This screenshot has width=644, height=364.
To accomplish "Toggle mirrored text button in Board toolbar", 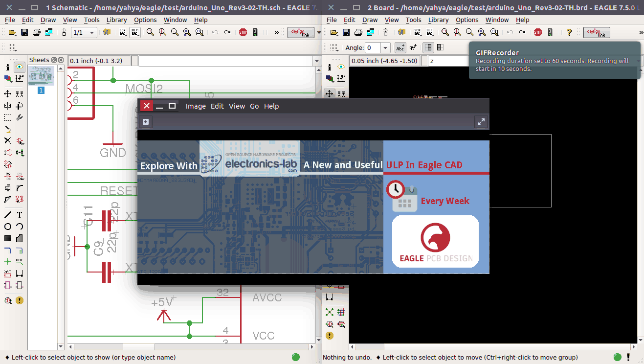I will [x=412, y=47].
